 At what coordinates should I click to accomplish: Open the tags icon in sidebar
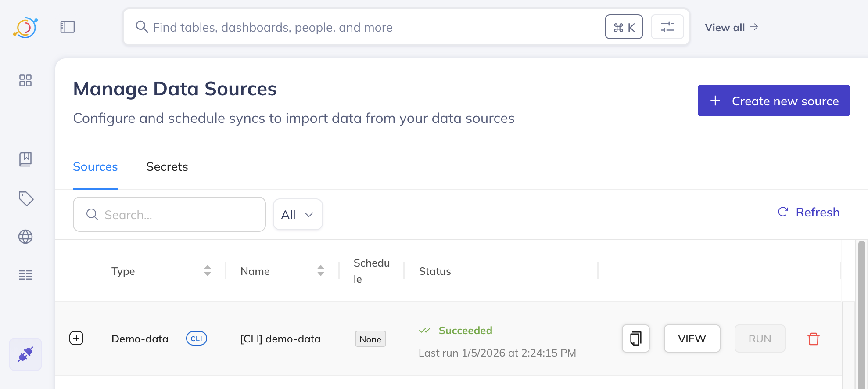tap(26, 198)
